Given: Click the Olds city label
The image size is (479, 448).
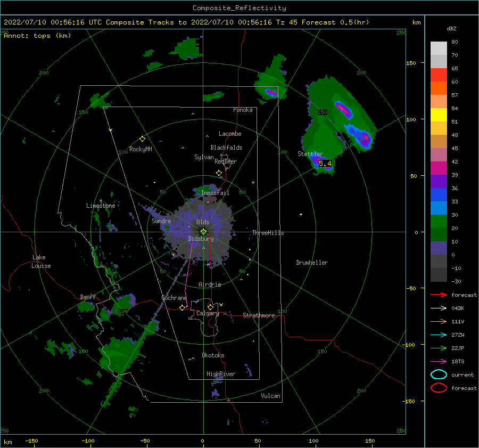Looking at the screenshot, I should click(203, 222).
